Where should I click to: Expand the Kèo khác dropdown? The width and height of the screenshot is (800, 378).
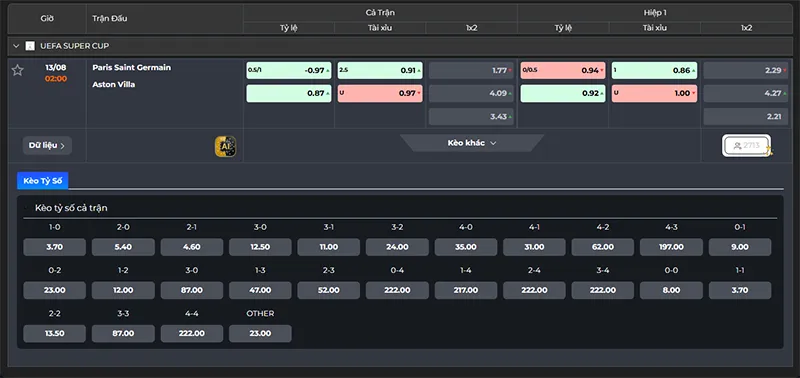pyautogui.click(x=472, y=143)
